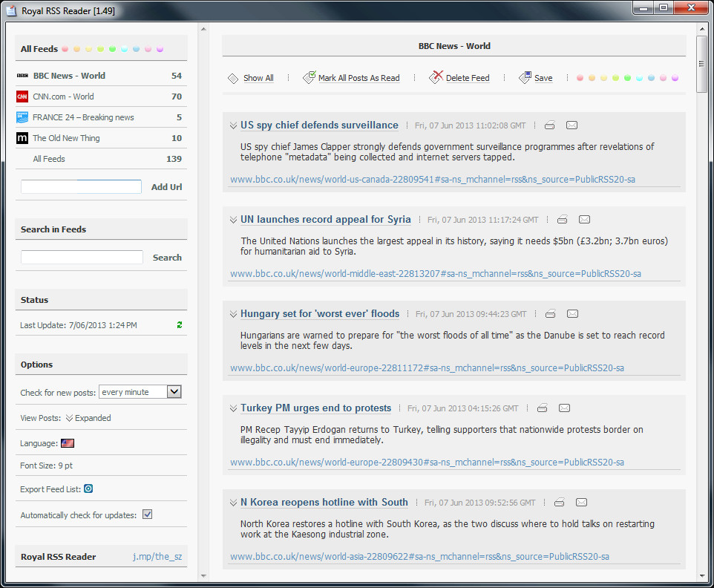This screenshot has width=714, height=588.
Task: Select the CNN.com - World feed
Action: point(101,97)
